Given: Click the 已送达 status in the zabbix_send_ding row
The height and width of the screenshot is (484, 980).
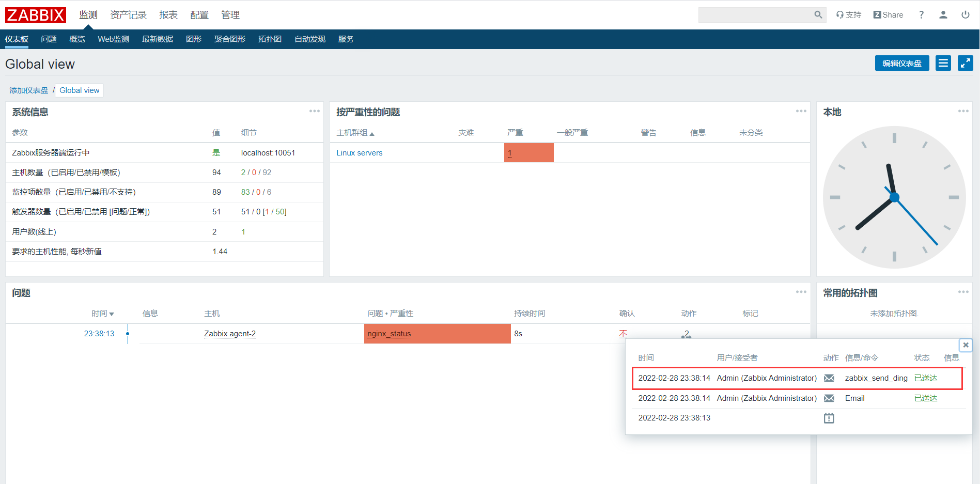Looking at the screenshot, I should click(x=926, y=378).
